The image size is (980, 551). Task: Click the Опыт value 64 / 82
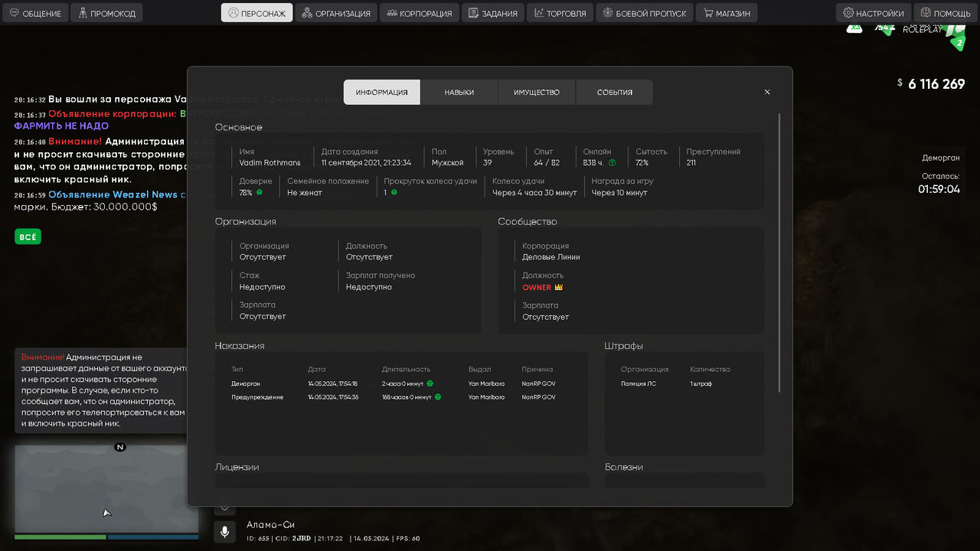(547, 162)
